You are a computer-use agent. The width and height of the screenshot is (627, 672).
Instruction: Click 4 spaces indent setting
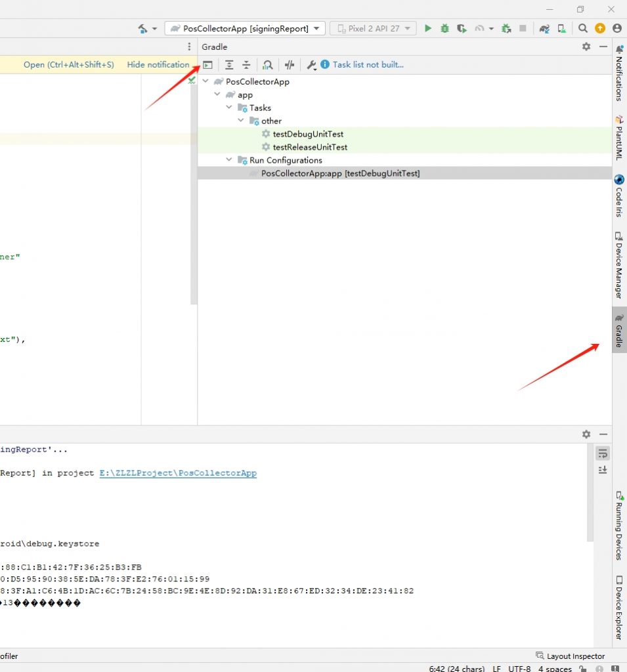555,669
